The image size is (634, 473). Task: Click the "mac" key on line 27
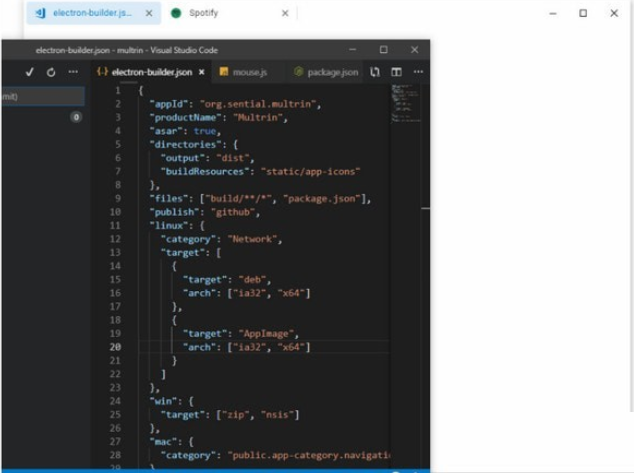(x=164, y=442)
